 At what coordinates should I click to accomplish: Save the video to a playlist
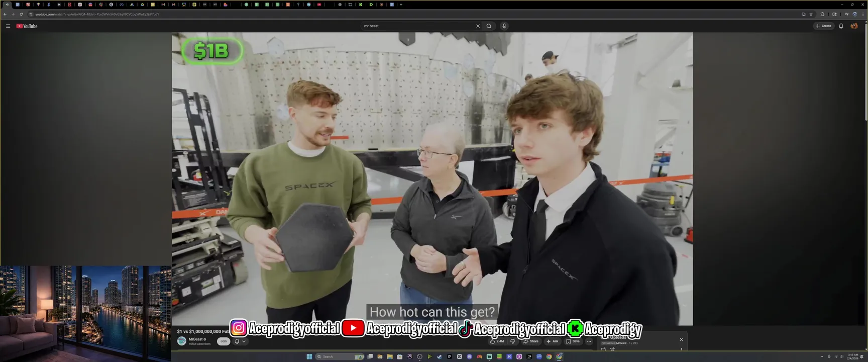tap(573, 341)
